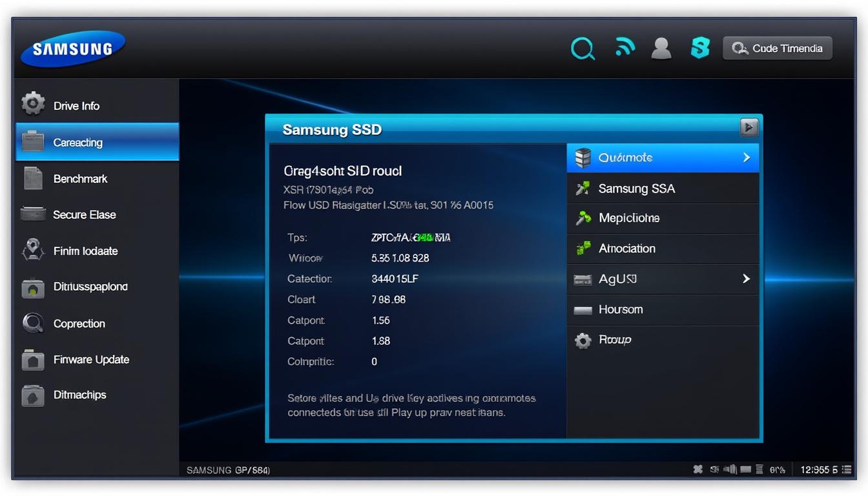Click the teal S logo icon
This screenshot has height=496, width=868.
click(700, 48)
